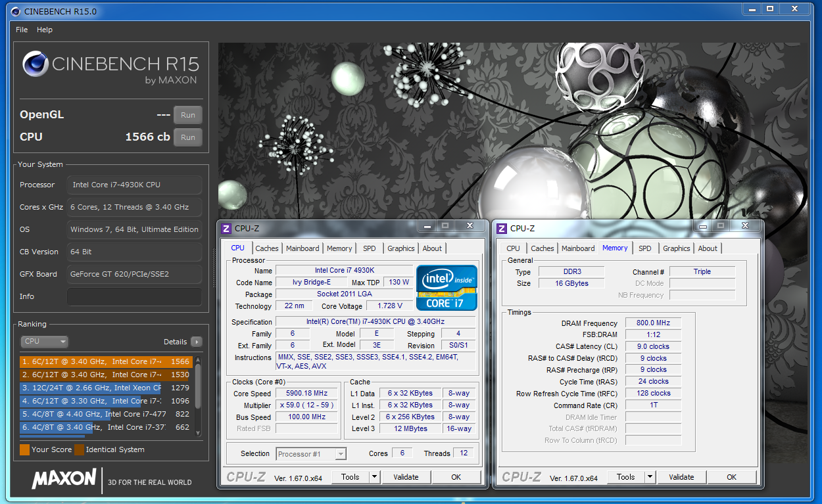Select CPU tab in left CPU-Z
The height and width of the screenshot is (504, 822).
click(238, 248)
